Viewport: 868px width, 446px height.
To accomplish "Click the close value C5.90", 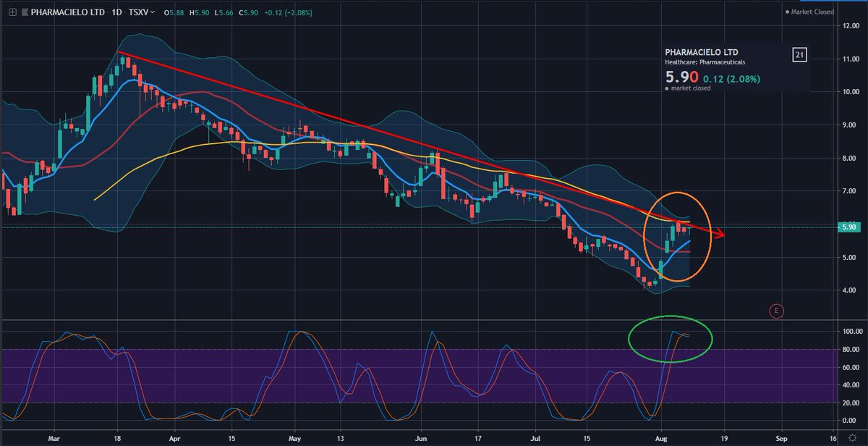I will 248,12.
